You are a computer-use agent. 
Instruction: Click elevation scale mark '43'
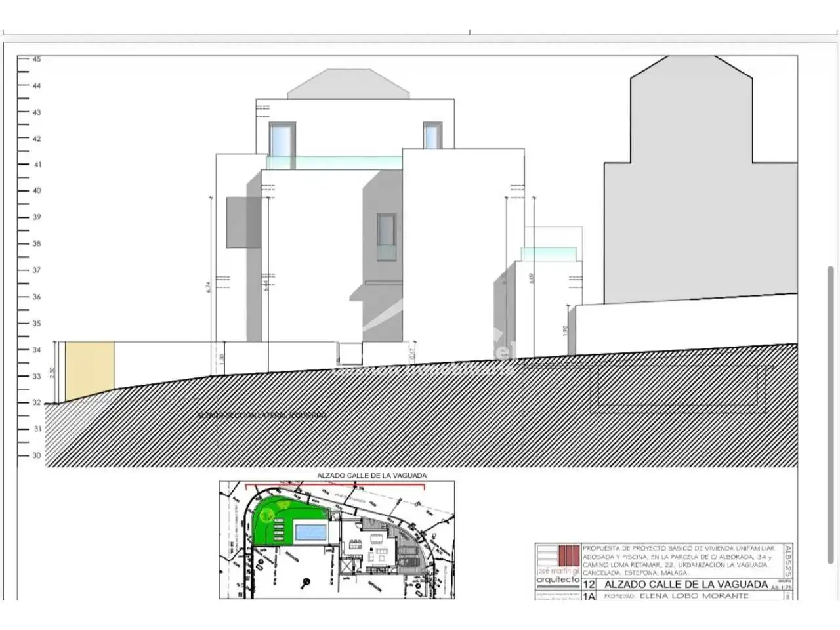tap(37, 112)
